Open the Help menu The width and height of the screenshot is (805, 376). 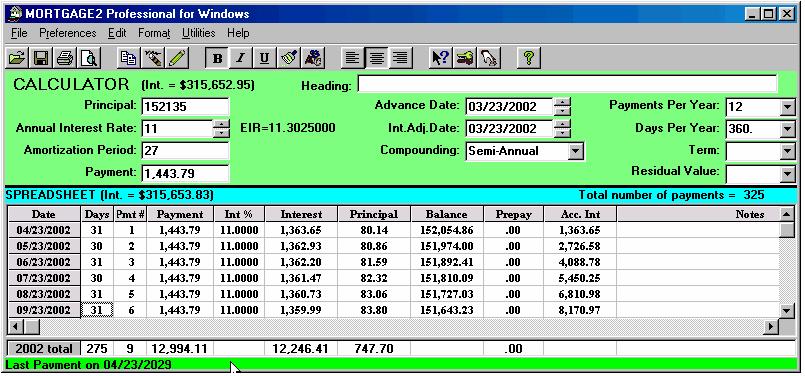[238, 33]
